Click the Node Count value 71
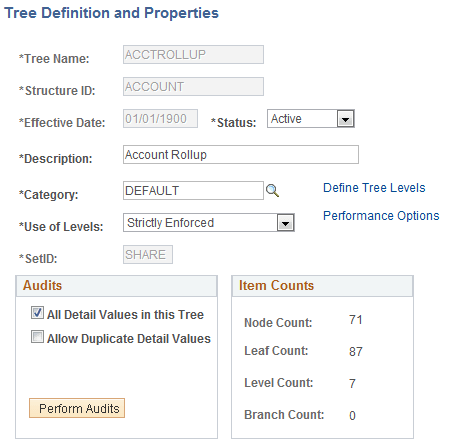453x445 pixels. 356,320
